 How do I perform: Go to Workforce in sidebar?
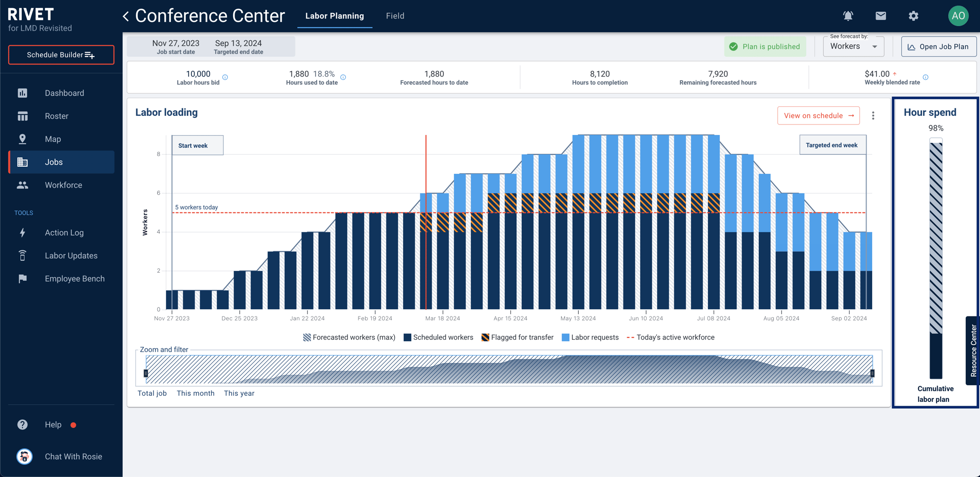63,185
